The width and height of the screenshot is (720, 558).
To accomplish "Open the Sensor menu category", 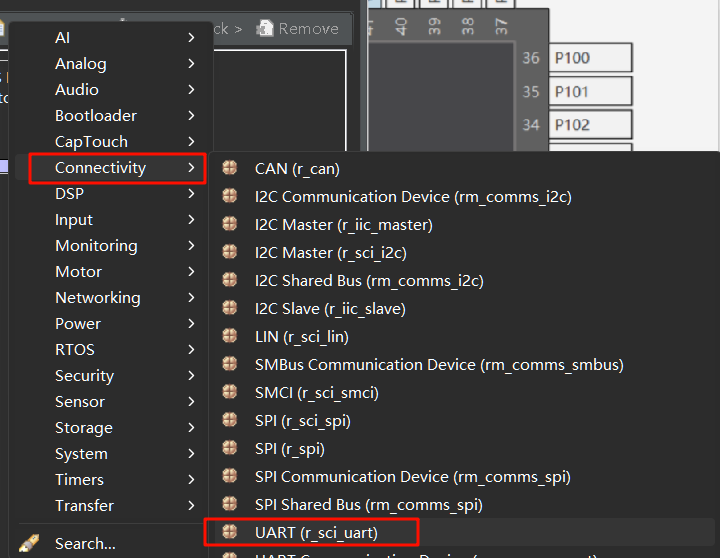I will 110,401.
